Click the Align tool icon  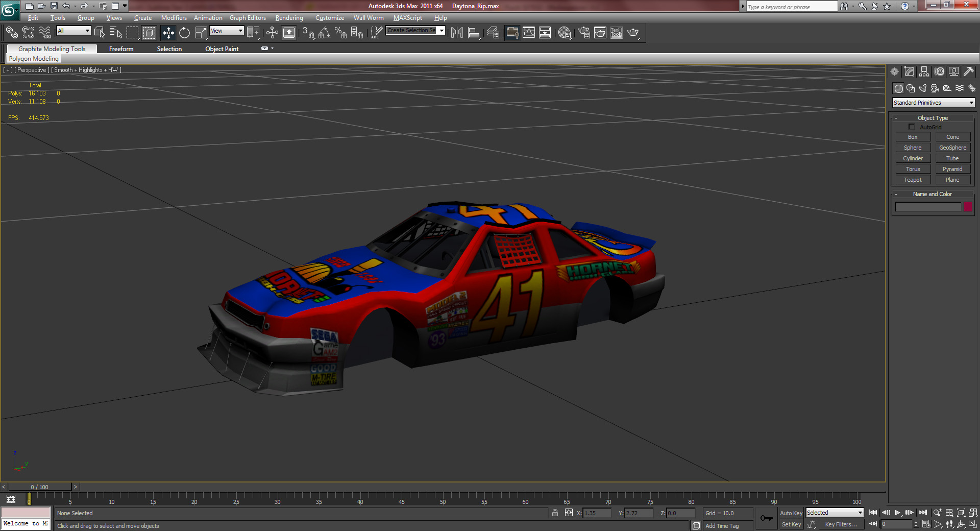[474, 33]
